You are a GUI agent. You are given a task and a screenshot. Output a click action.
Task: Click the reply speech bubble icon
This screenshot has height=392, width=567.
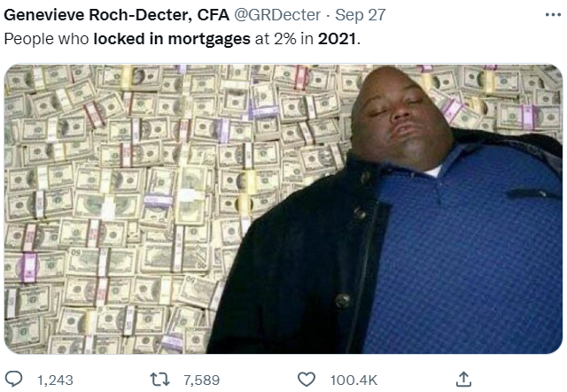pyautogui.click(x=14, y=380)
